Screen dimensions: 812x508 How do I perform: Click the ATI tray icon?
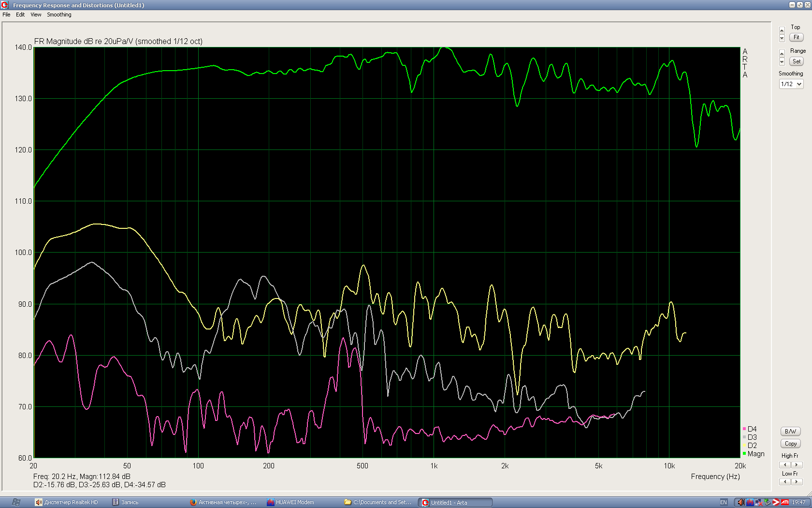coord(785,502)
